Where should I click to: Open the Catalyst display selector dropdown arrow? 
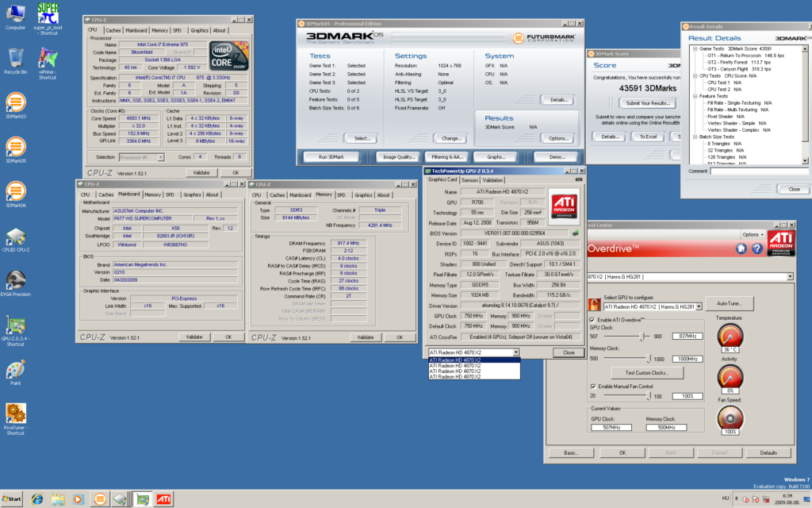[790, 277]
